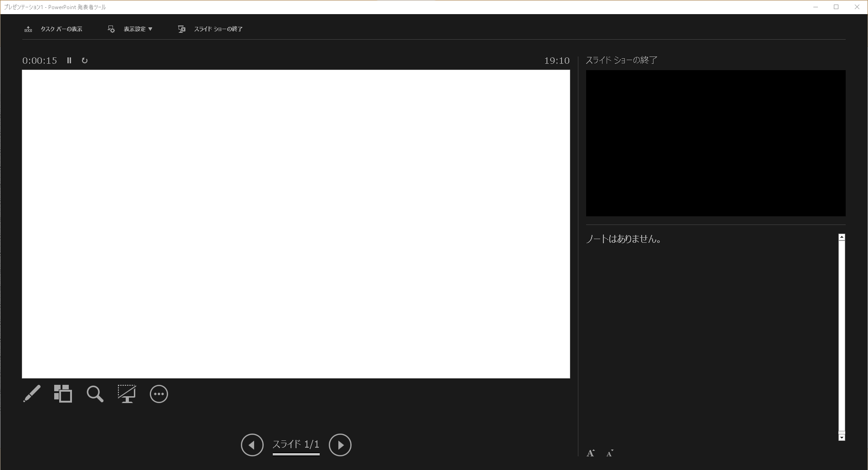Click the タスク バーの表示 button
This screenshot has height=470, width=868.
click(53, 29)
